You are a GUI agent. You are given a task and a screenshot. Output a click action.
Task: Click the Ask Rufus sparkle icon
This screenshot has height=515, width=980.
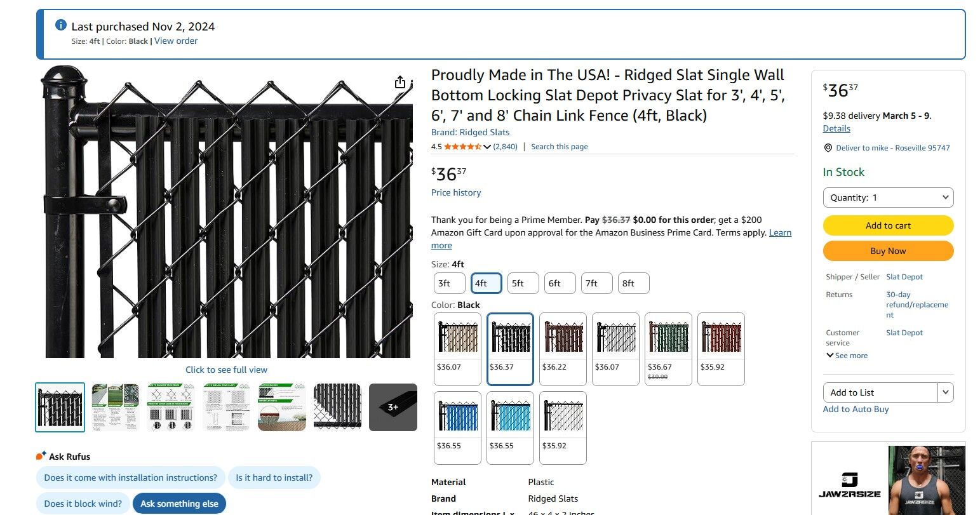pos(41,456)
